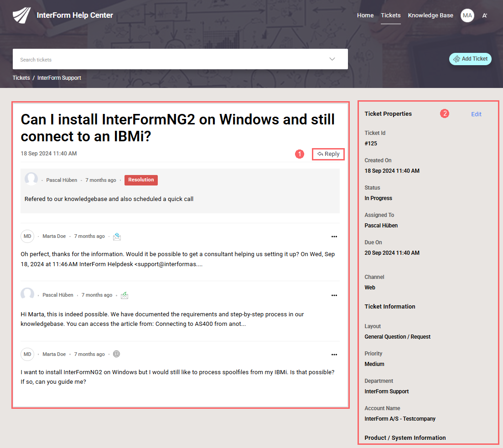Click the Web channel value
Viewport: 503px width, 448px height.
[369, 287]
